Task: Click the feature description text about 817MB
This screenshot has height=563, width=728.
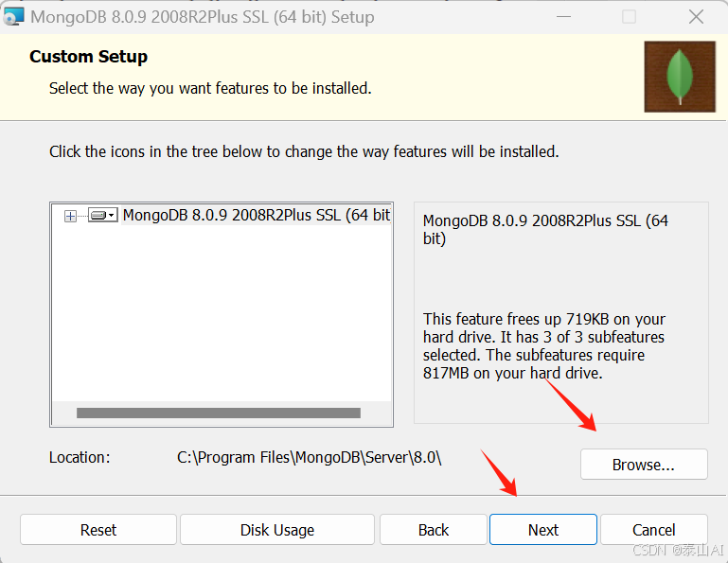Action: [x=543, y=345]
